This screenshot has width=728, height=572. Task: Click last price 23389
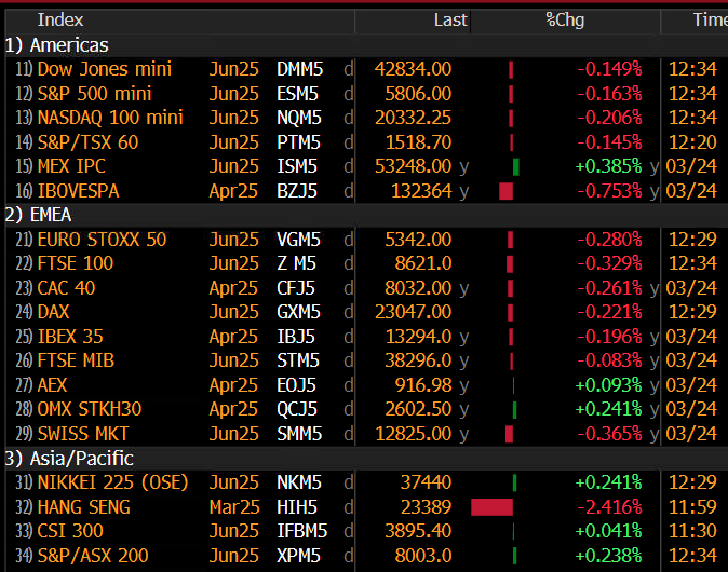coord(426,507)
